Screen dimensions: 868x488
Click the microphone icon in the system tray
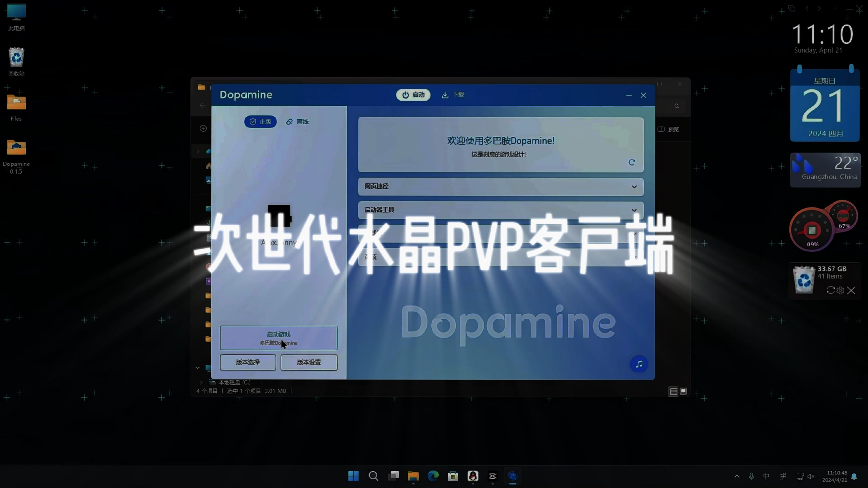[751, 476]
